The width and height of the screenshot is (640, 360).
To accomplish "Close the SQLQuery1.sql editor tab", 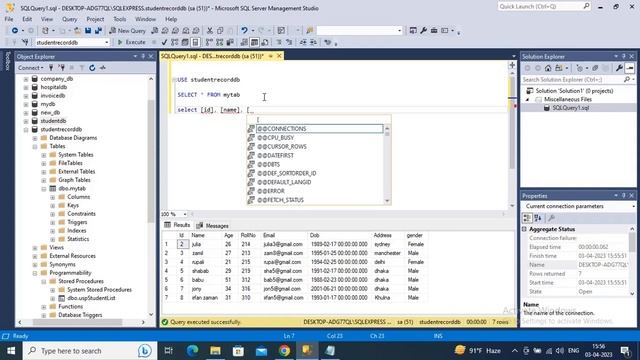I will [279, 56].
